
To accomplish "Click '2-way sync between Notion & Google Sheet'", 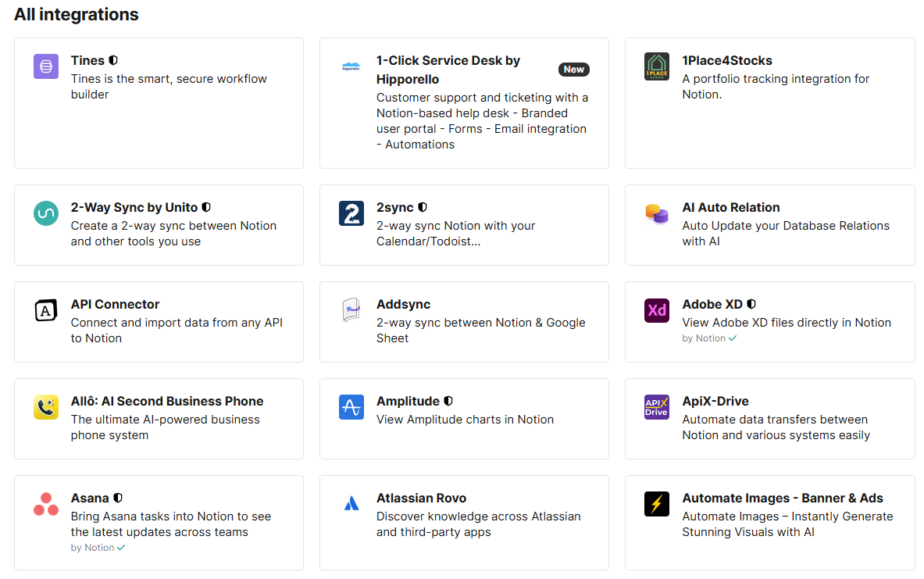I will (481, 331).
